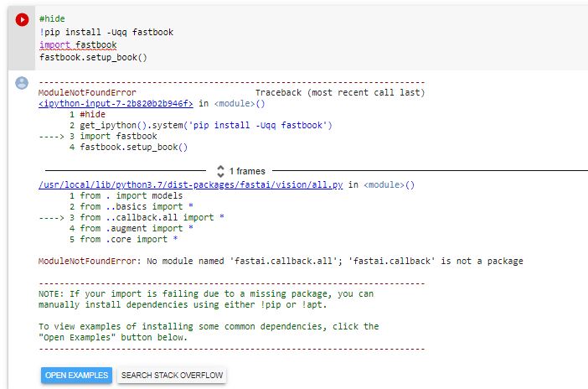The width and height of the screenshot is (588, 389).
Task: Click the output avatar icon beside the traceback
Action: [x=22, y=82]
